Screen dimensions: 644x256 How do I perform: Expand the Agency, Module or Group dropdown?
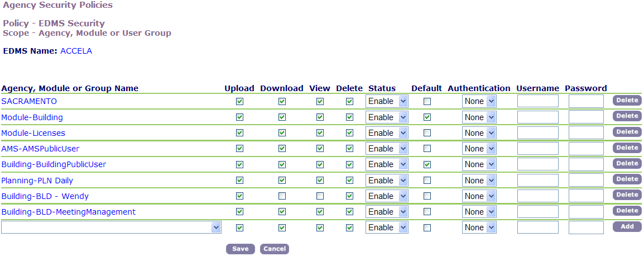[x=216, y=227]
